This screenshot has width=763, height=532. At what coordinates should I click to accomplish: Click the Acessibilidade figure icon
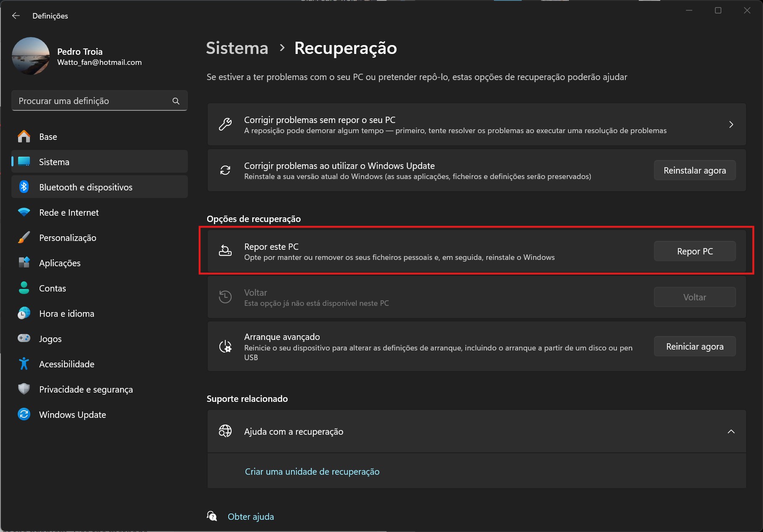coord(24,364)
